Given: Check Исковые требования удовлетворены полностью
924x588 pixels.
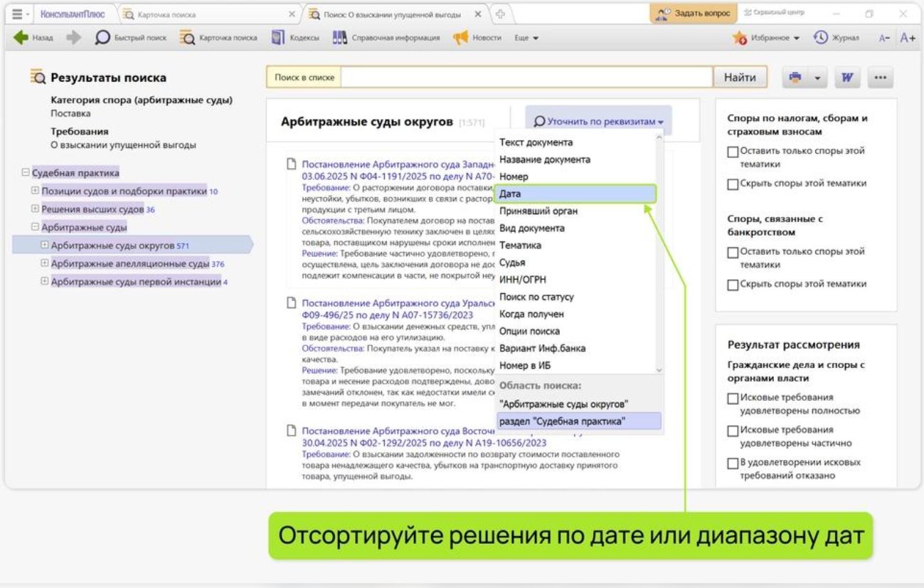Looking at the screenshot, I should point(733,398).
